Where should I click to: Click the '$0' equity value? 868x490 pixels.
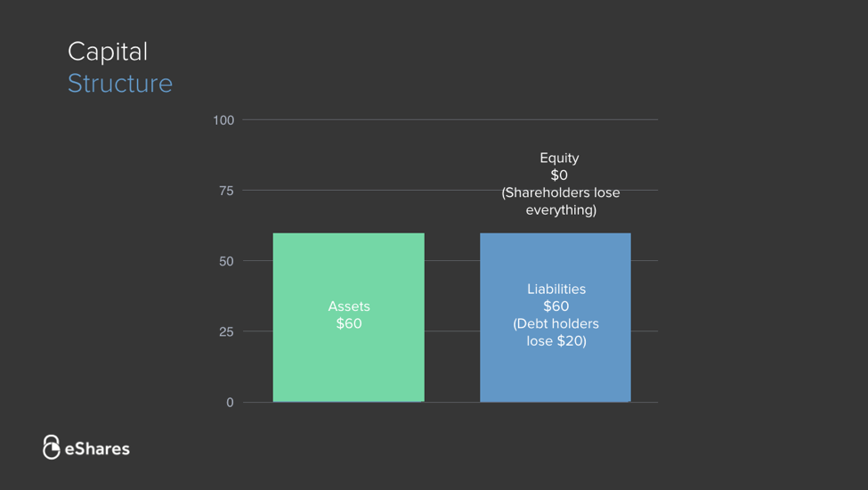point(559,175)
